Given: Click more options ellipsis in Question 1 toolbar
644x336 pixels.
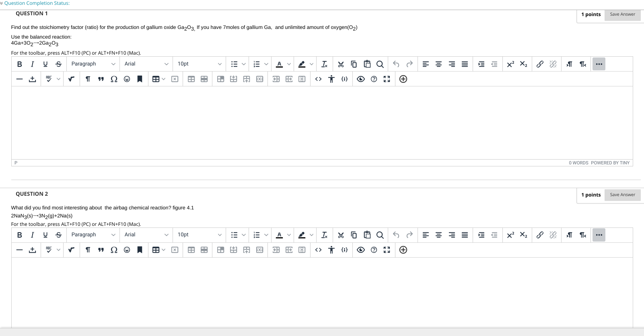Looking at the screenshot, I should click(x=599, y=64).
